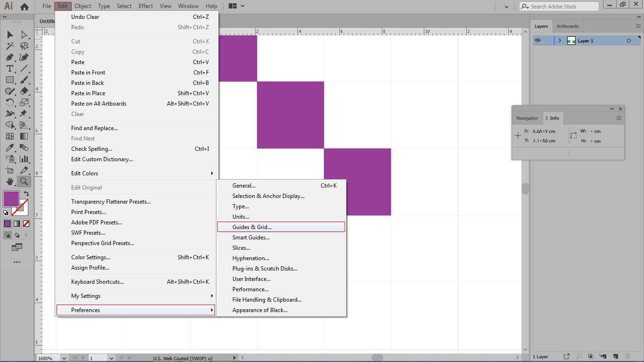
Task: Select the Type tool
Action: [9, 69]
